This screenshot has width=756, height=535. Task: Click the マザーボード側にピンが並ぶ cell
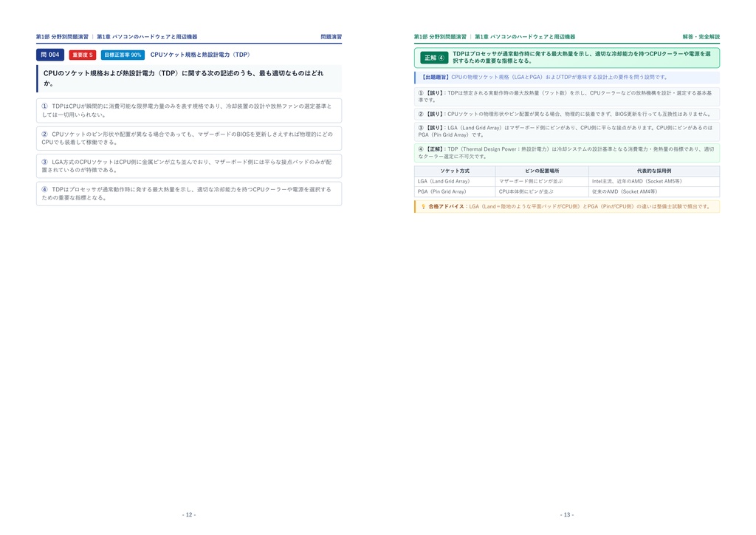tap(542, 181)
